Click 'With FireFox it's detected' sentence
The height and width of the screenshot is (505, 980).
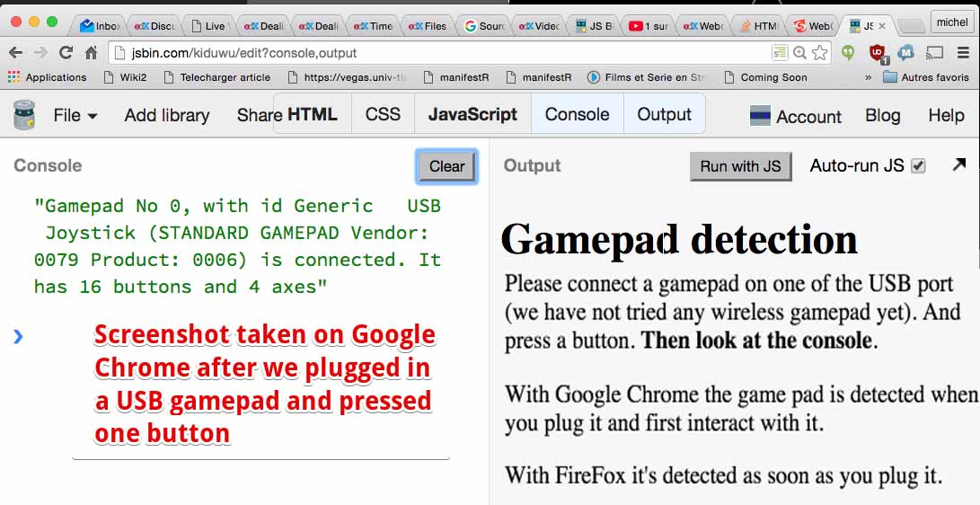[723, 475]
